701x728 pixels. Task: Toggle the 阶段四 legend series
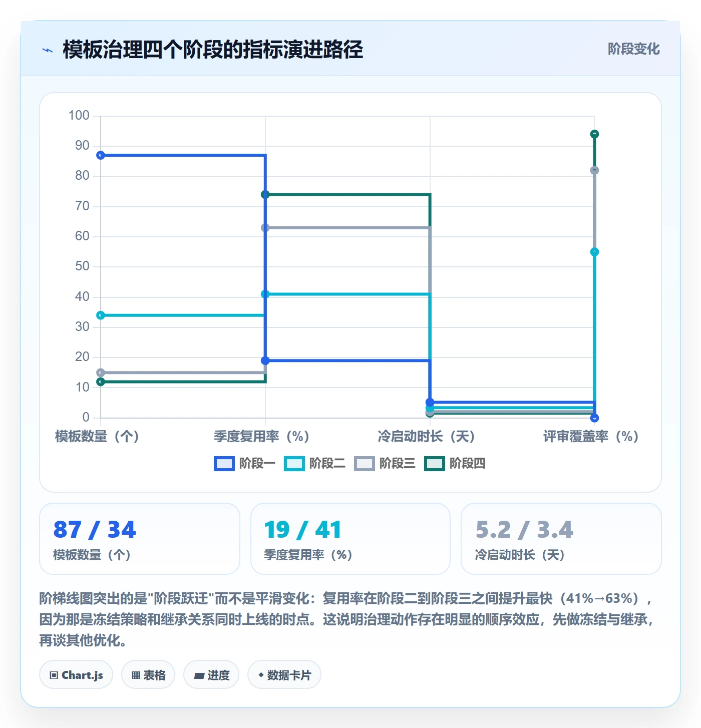click(455, 464)
